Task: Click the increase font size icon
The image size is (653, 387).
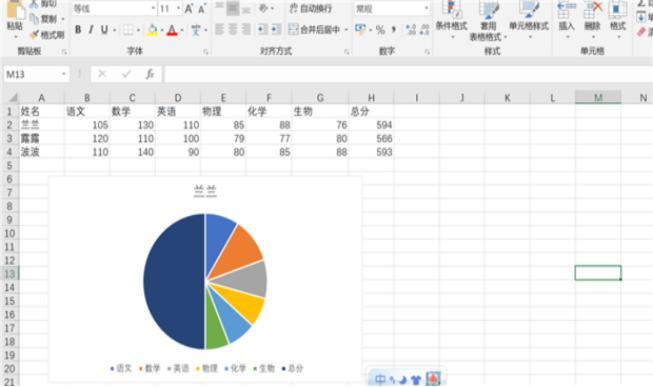Action: tap(189, 8)
